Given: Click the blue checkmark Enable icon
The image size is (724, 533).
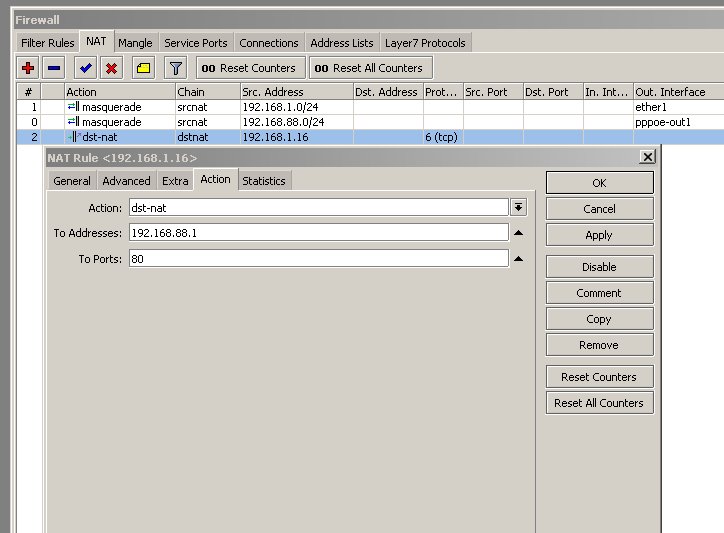Looking at the screenshot, I should tap(85, 68).
